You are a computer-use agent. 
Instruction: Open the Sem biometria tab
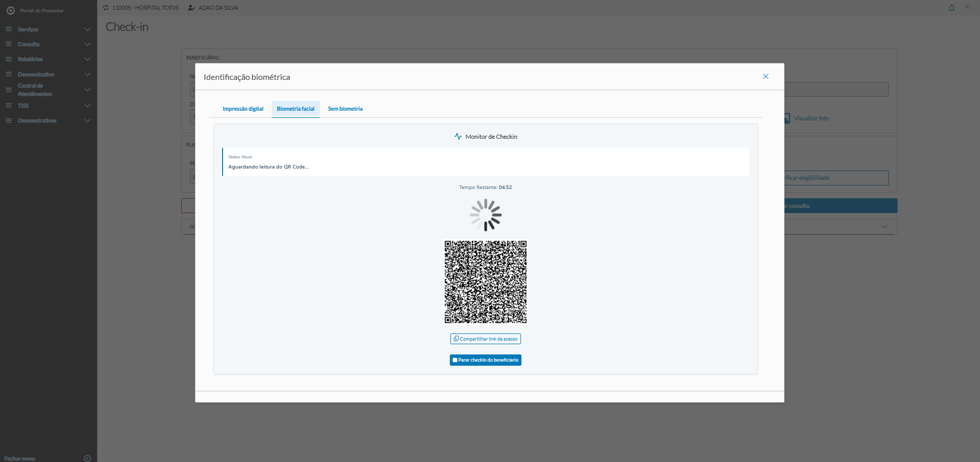click(x=345, y=109)
